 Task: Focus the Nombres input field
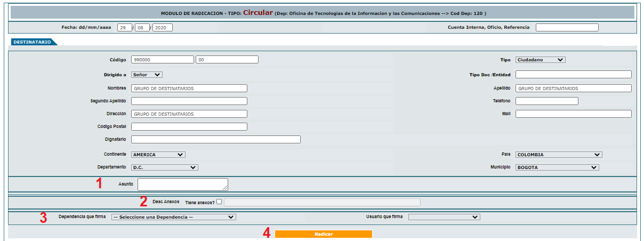point(189,89)
